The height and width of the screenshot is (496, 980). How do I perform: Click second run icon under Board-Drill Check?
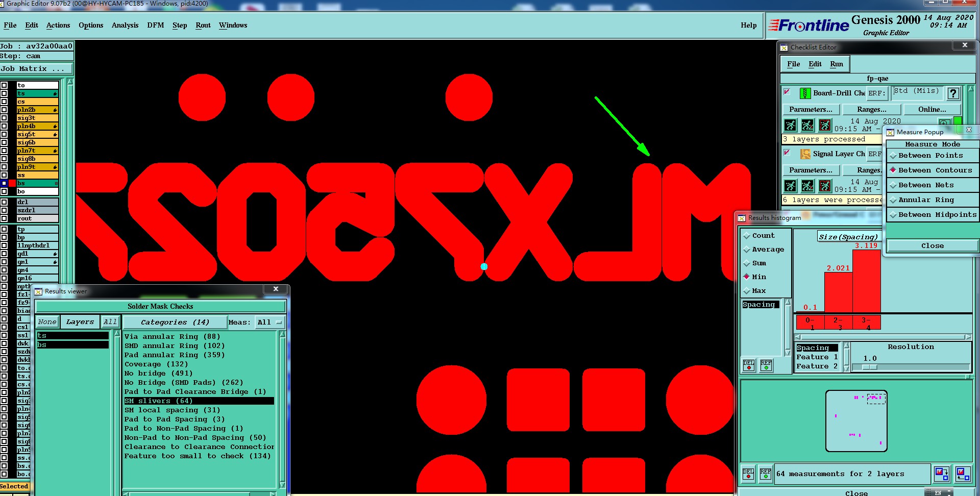pyautogui.click(x=807, y=125)
